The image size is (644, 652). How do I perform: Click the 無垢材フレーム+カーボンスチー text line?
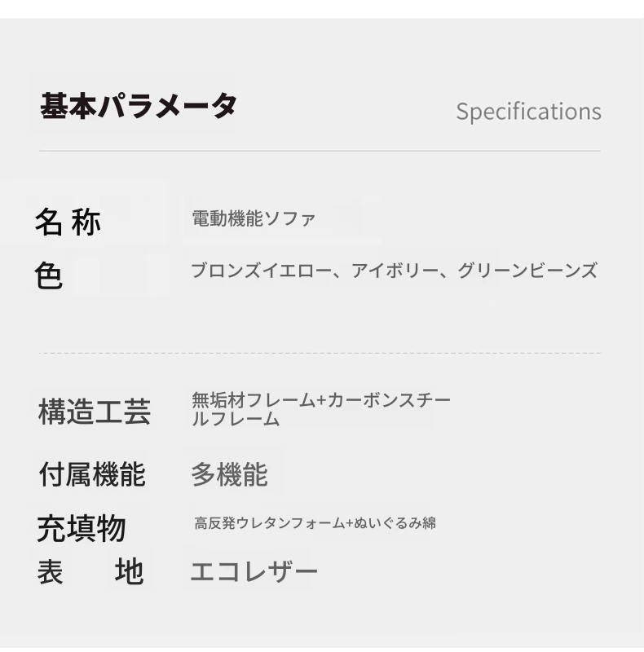321,400
